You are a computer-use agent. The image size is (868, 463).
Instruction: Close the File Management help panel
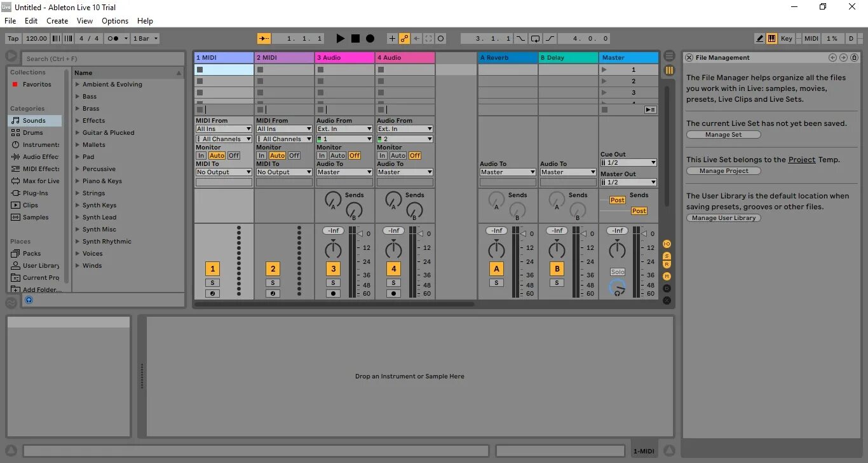[688, 57]
